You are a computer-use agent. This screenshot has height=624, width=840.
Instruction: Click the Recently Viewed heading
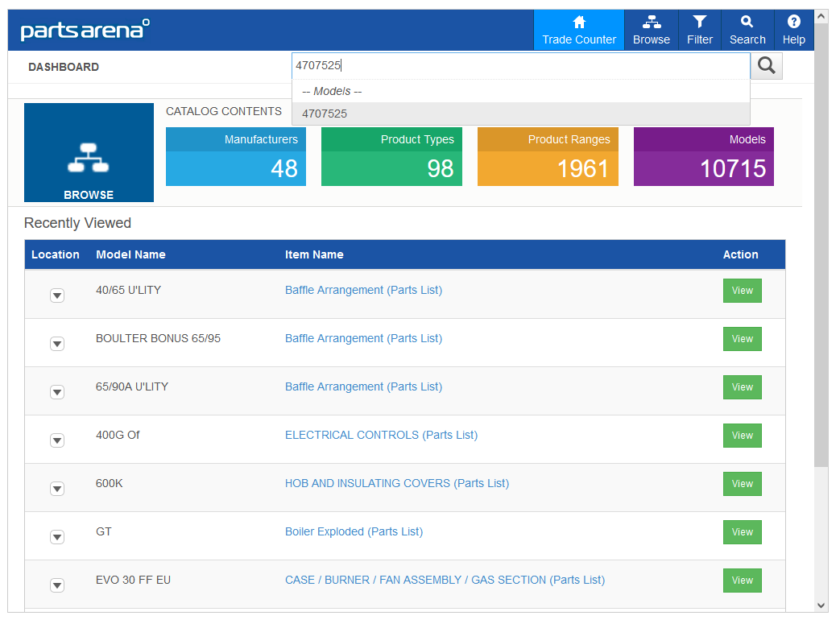point(77,223)
